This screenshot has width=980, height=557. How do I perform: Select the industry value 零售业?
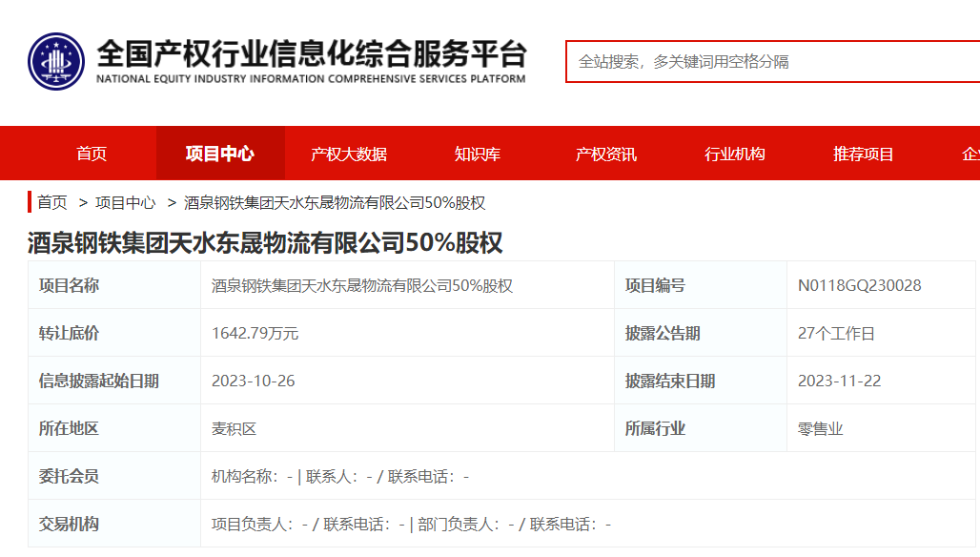[820, 429]
